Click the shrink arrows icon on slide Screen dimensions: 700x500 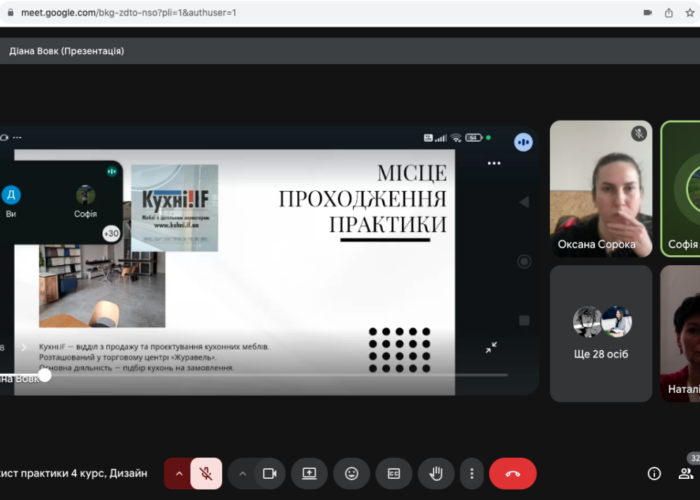coord(492,347)
